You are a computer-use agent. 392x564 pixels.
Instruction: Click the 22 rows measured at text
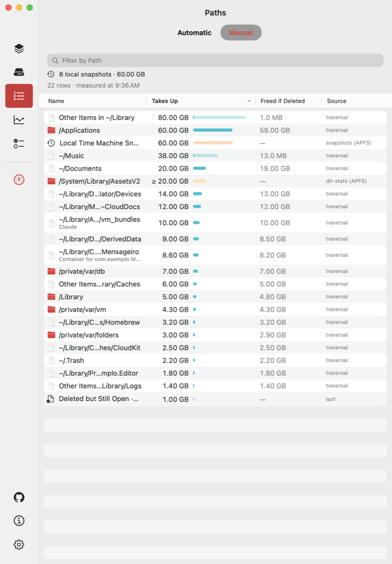coord(93,86)
